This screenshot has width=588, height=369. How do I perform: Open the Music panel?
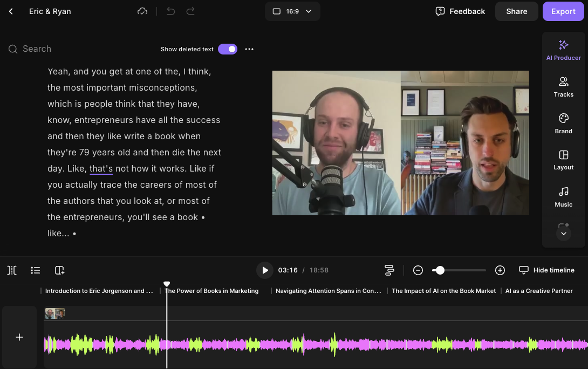click(x=563, y=196)
